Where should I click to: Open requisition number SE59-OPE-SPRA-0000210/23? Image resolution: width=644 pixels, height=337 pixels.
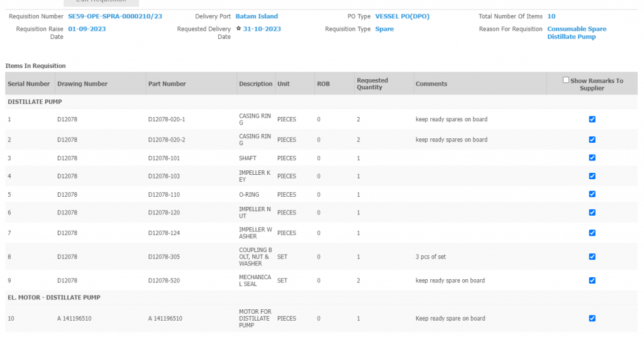pyautogui.click(x=114, y=16)
